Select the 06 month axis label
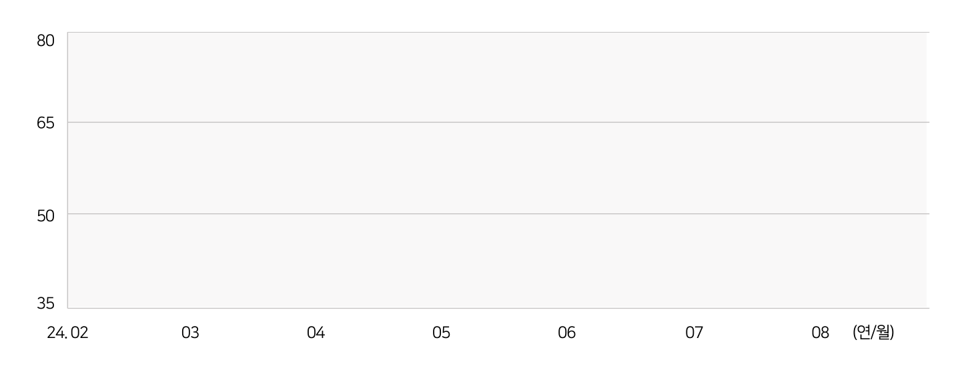Image resolution: width=980 pixels, height=384 pixels. tap(566, 333)
